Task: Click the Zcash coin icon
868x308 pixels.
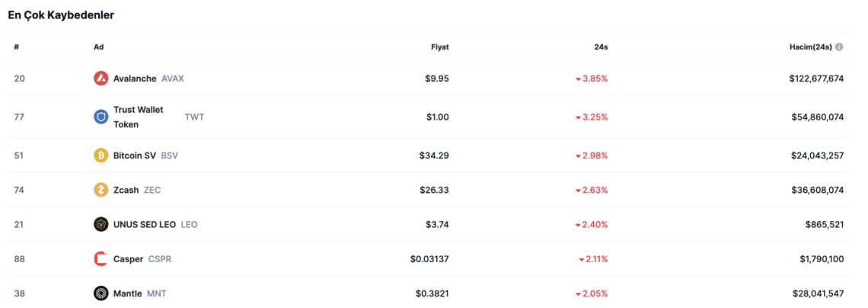Action: 101,190
